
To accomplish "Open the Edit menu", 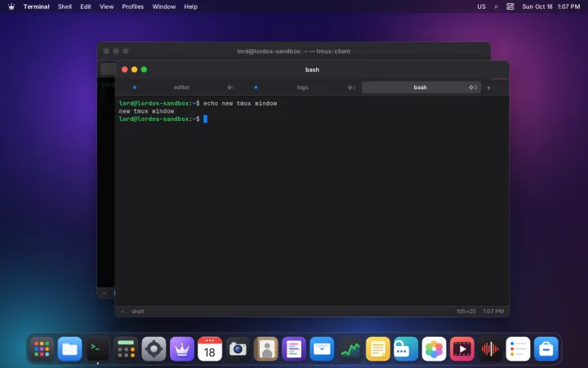I will 86,7.
